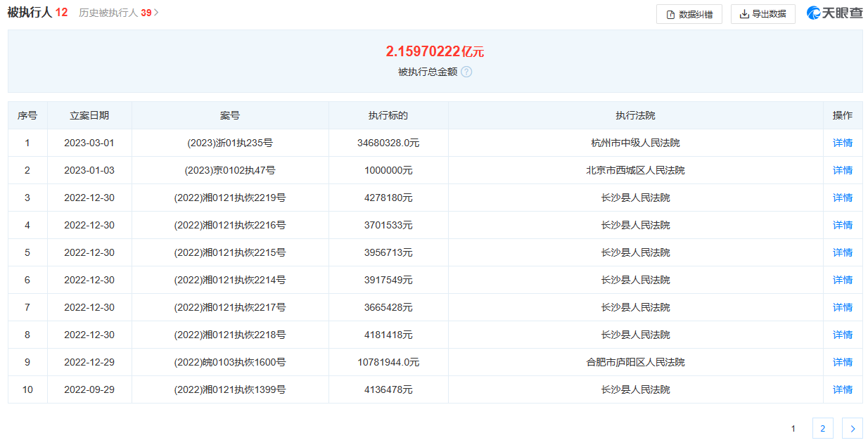Click the 执行法院 column header
Screen dimensions: 868x445
pyautogui.click(x=635, y=115)
